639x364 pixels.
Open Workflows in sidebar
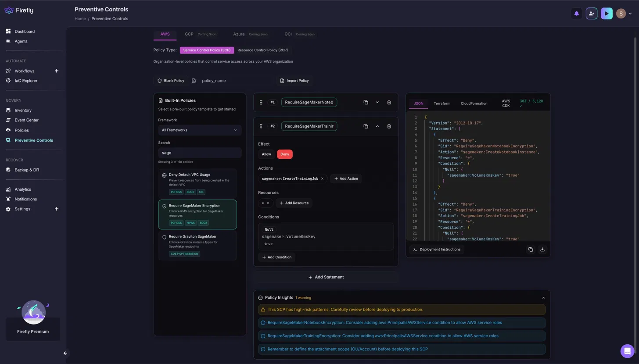(x=24, y=71)
